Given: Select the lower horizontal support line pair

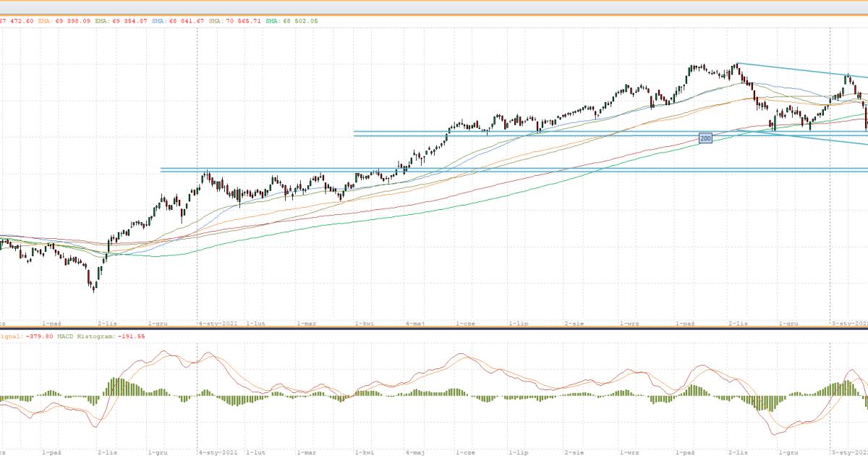Looking at the screenshot, I should pyautogui.click(x=506, y=170).
